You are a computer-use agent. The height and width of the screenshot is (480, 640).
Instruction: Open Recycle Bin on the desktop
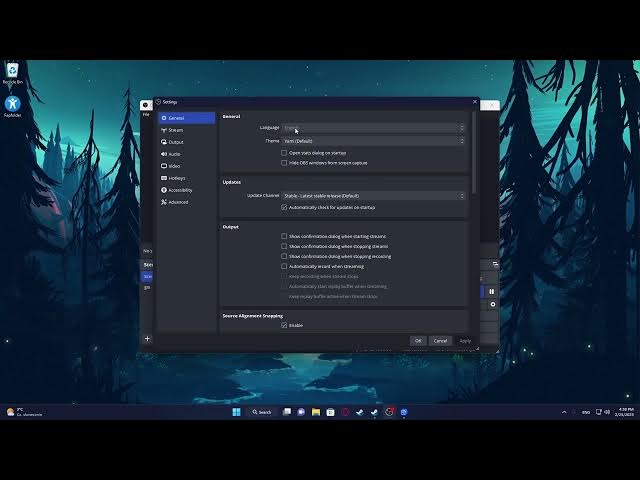coord(12,70)
